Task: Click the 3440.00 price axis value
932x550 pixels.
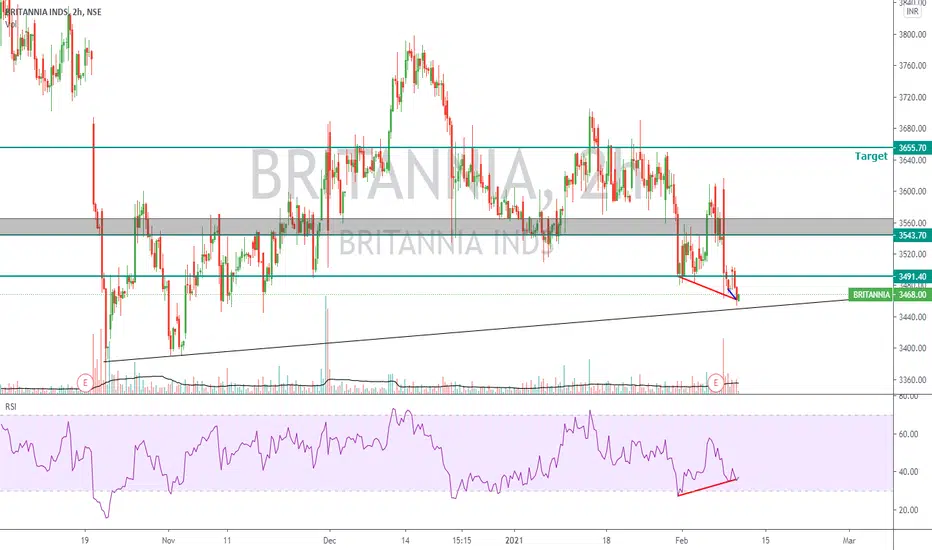Action: click(912, 317)
